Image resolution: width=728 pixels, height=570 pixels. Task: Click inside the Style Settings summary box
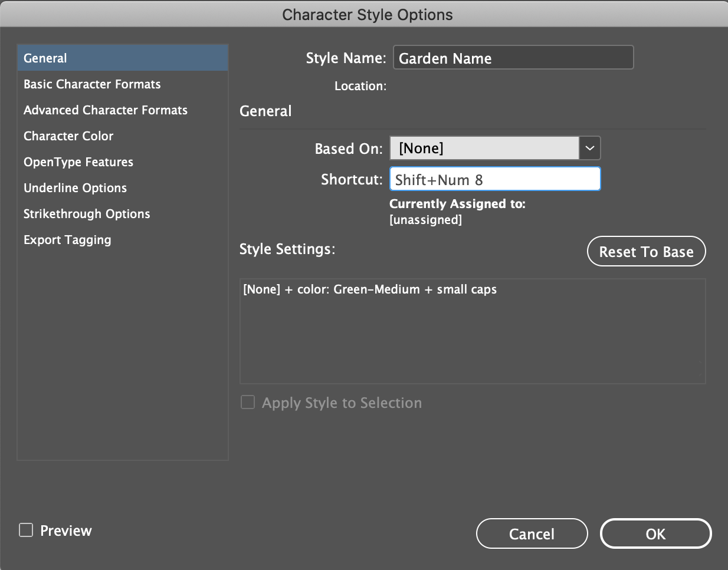point(473,331)
